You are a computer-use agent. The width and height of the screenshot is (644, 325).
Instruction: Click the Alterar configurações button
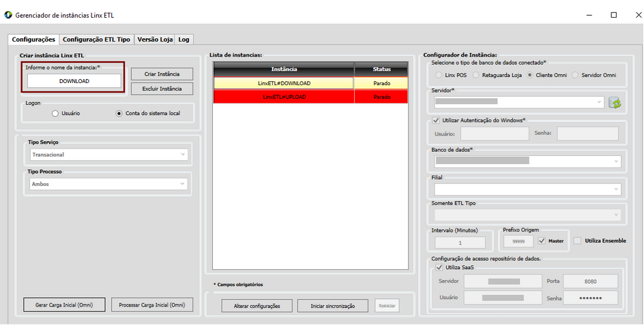257,306
